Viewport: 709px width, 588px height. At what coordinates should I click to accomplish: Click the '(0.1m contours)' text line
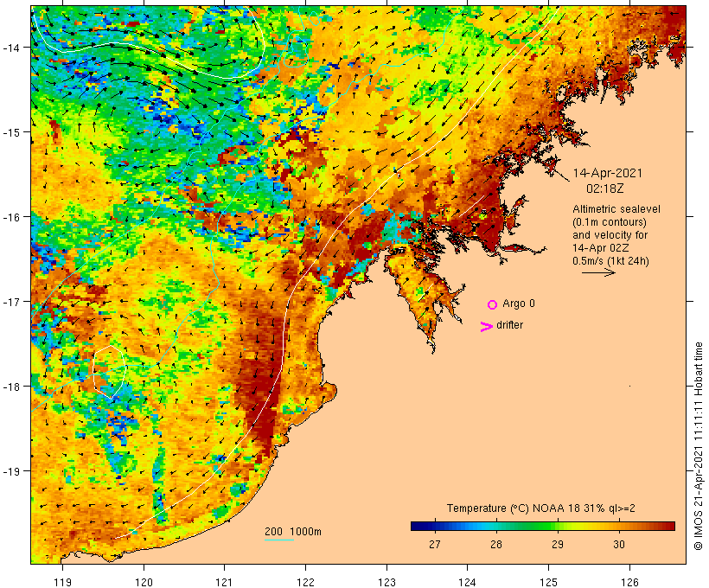click(x=610, y=222)
